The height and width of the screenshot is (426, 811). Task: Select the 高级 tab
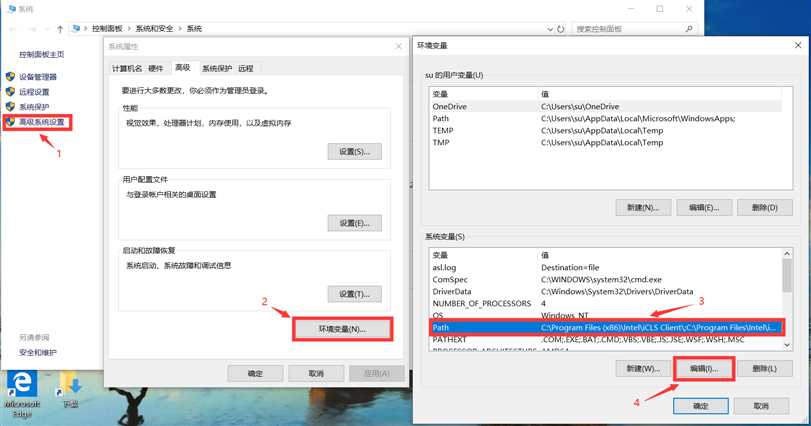183,67
